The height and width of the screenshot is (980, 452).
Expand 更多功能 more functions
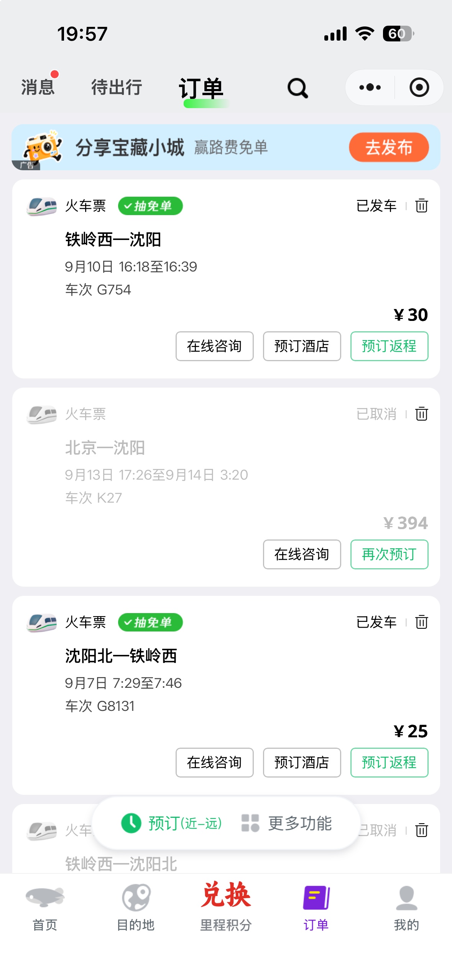click(286, 823)
